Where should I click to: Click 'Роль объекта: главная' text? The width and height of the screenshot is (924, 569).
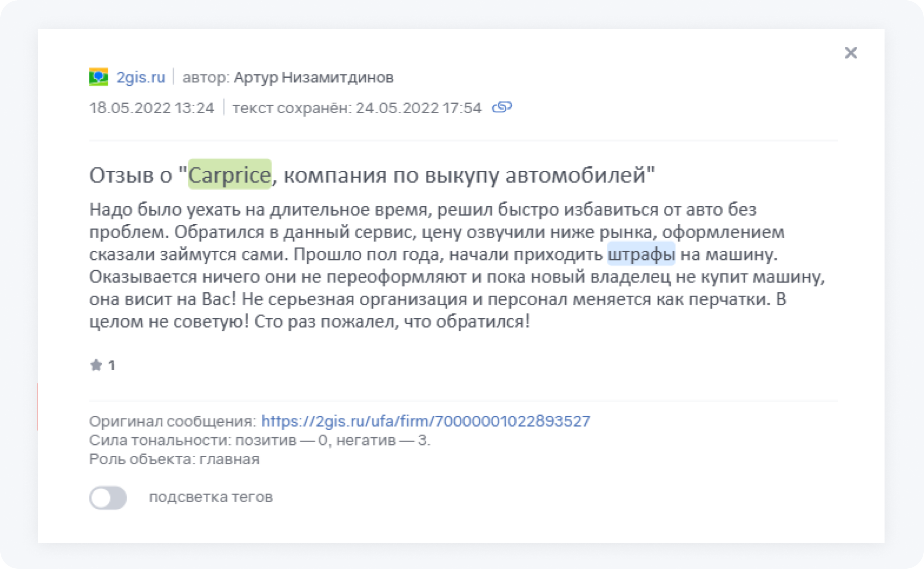pos(174,459)
